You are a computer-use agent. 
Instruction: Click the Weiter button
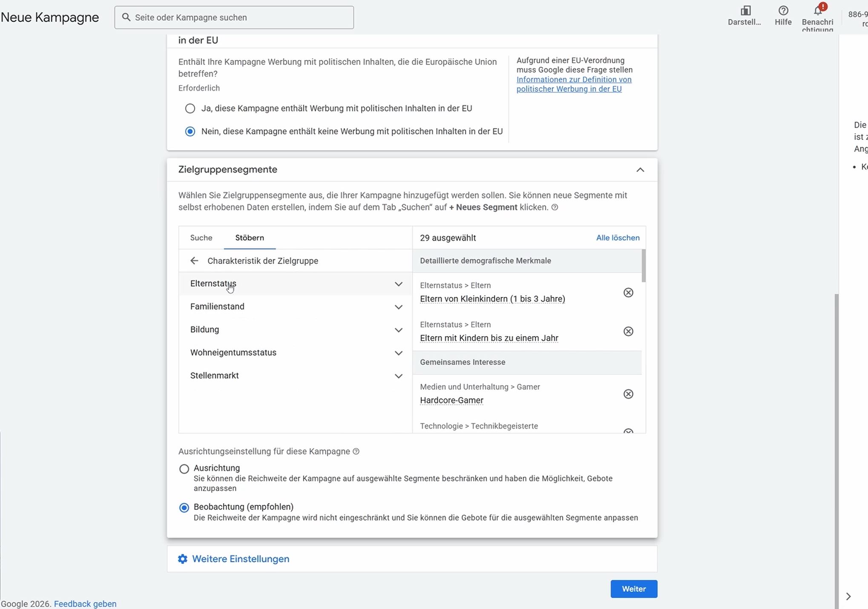(x=633, y=589)
